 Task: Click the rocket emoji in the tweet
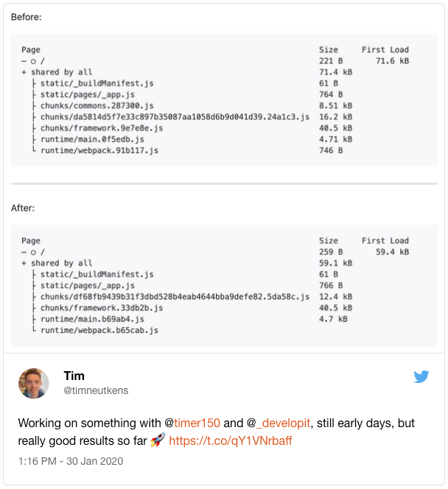(x=158, y=440)
